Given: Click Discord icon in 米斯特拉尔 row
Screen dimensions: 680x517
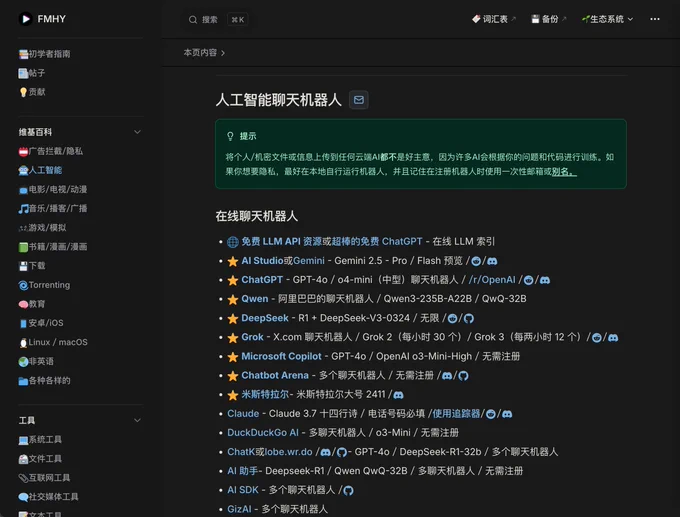Looking at the screenshot, I should [398, 395].
